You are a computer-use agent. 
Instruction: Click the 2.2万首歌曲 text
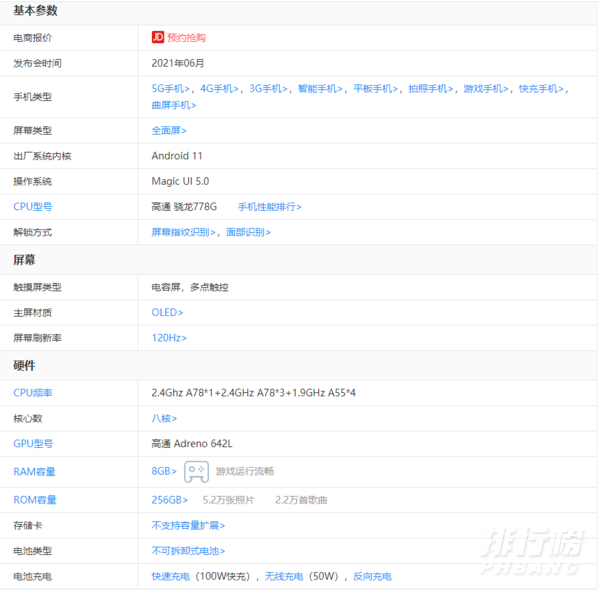point(301,500)
